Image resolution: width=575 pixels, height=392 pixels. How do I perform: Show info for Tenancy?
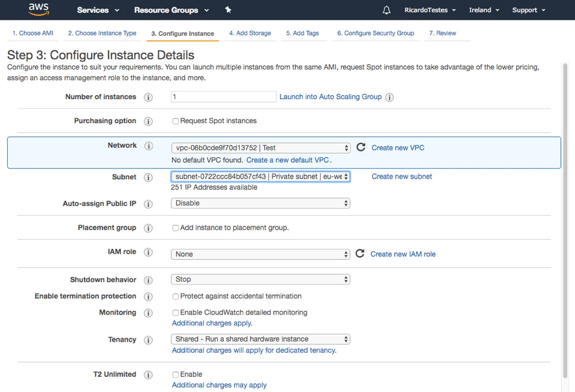tap(148, 340)
